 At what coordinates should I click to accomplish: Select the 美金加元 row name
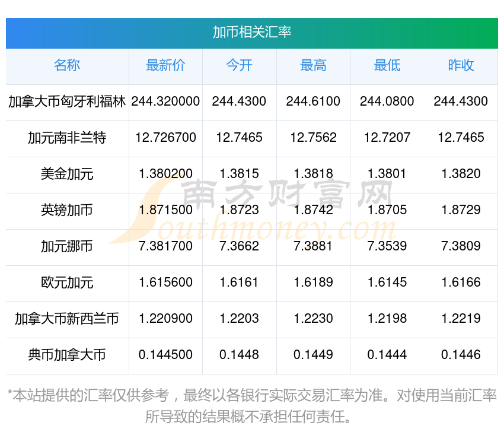point(67,174)
